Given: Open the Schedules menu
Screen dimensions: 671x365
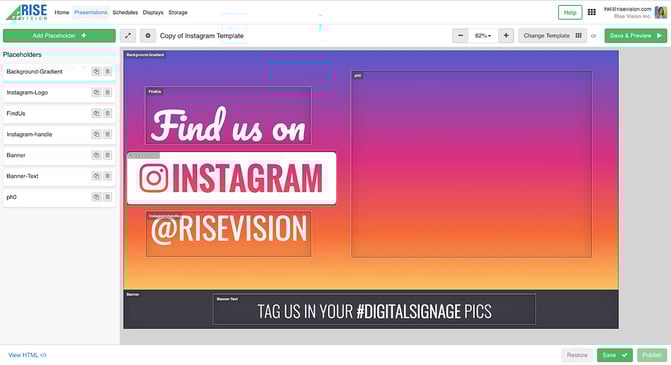Looking at the screenshot, I should (125, 12).
